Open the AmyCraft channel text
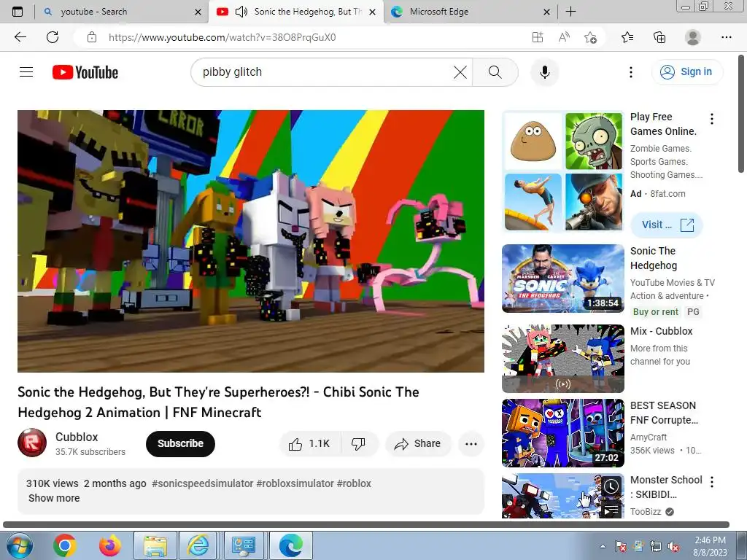747x560 pixels. pos(649,437)
